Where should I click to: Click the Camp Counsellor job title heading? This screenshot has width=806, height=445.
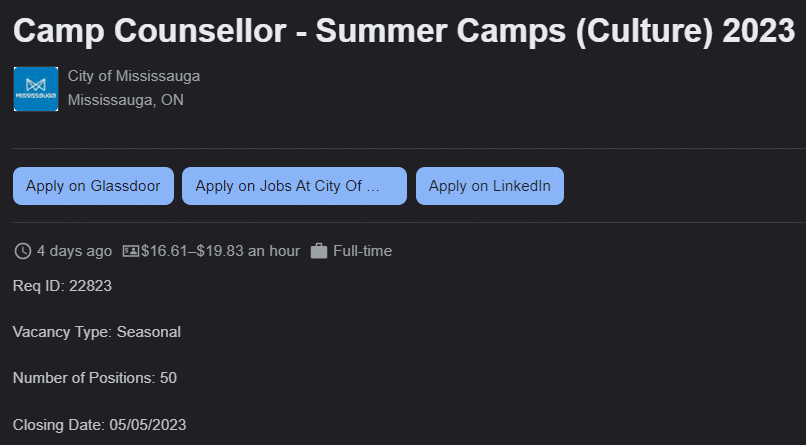[404, 31]
